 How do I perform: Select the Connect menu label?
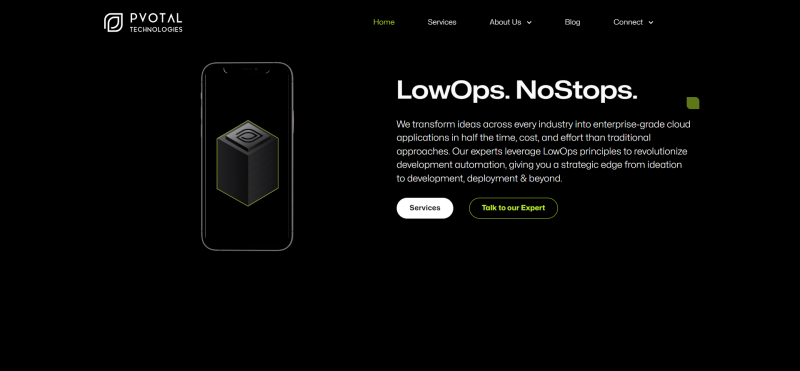pyautogui.click(x=628, y=22)
